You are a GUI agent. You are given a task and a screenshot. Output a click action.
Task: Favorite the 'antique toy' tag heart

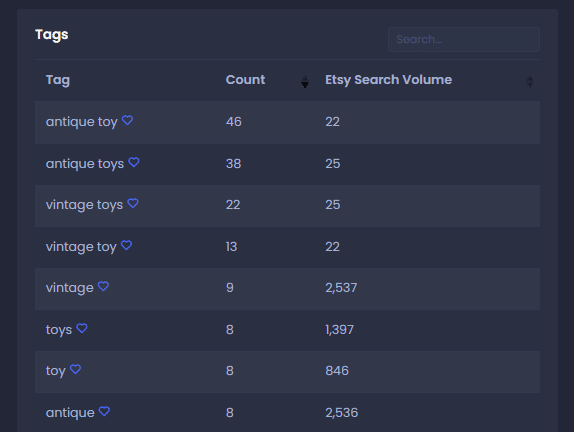(x=127, y=120)
